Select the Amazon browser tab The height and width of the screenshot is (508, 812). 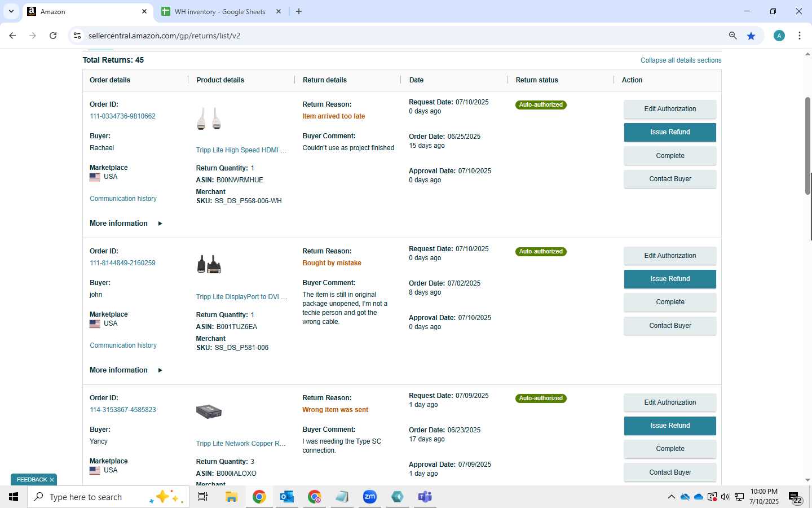[x=87, y=11]
